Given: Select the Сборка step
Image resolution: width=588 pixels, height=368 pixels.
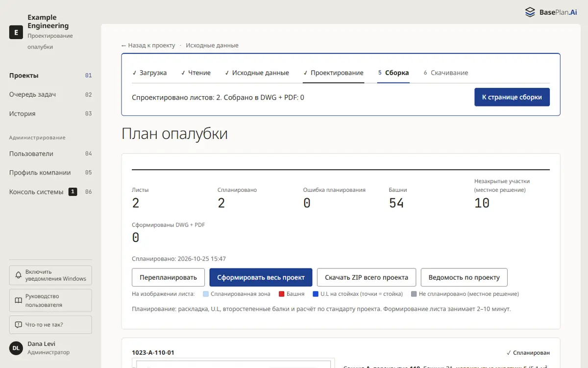Looking at the screenshot, I should (393, 73).
